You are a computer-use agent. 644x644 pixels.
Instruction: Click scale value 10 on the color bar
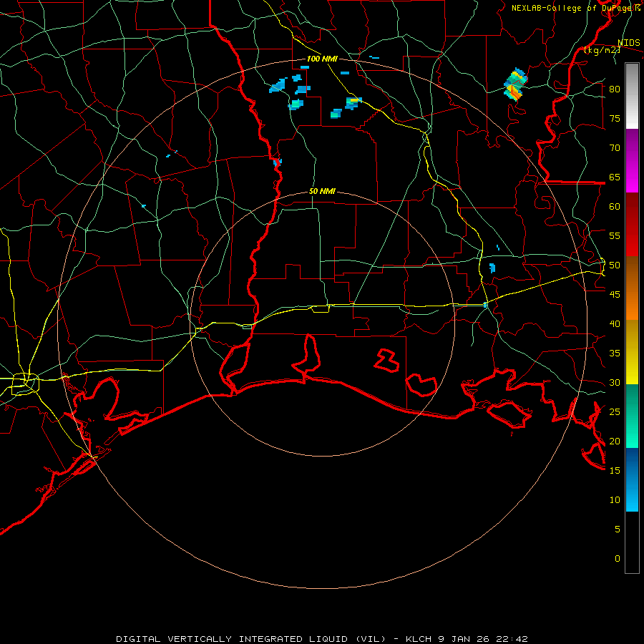[615, 500]
